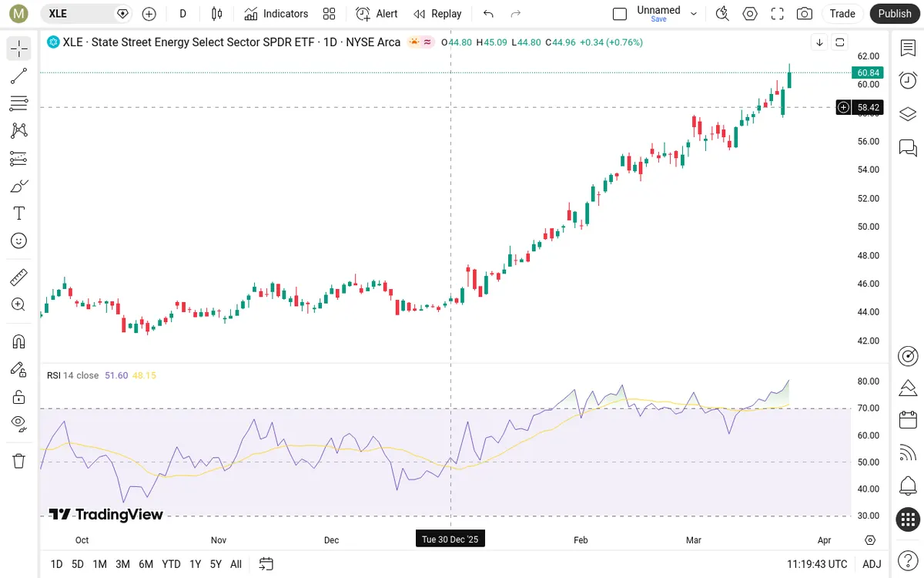This screenshot has height=578, width=924.
Task: Open the calendar panel icon
Action: [x=908, y=420]
